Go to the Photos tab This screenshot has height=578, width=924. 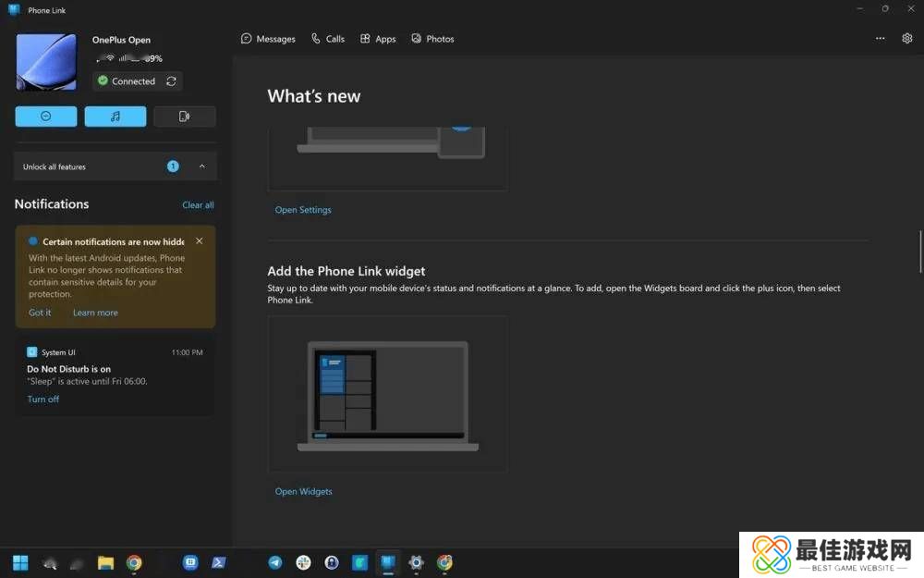pyautogui.click(x=432, y=39)
